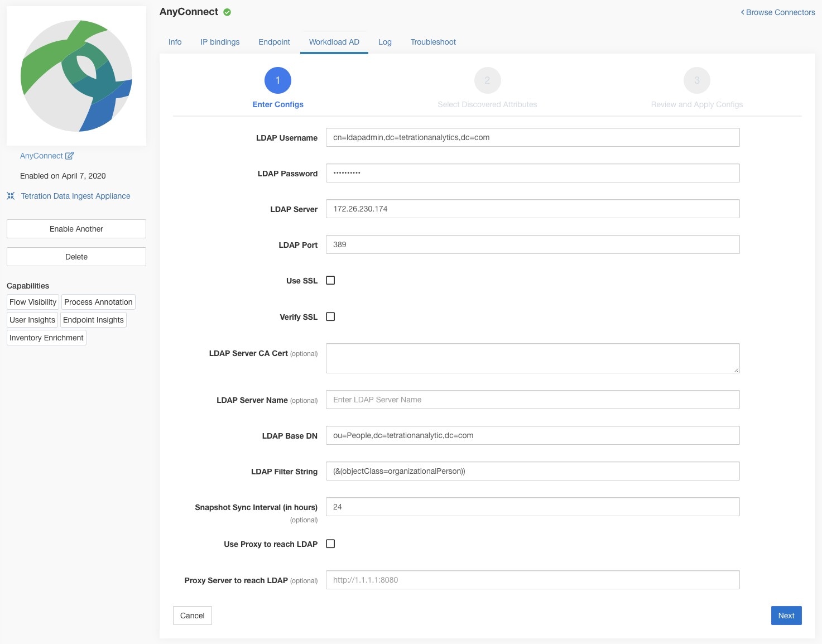Click the Capabilities heading text
Image resolution: width=822 pixels, height=644 pixels.
pos(28,286)
